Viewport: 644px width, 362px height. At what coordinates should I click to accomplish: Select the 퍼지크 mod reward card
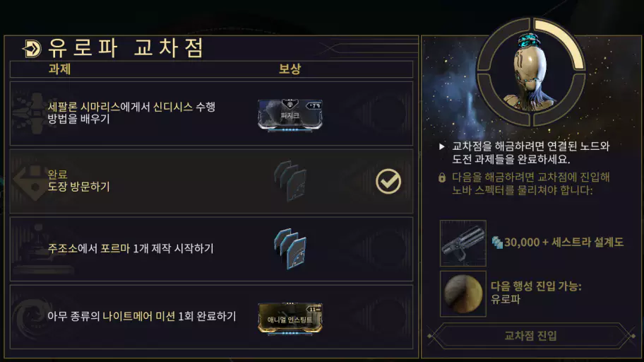pyautogui.click(x=290, y=115)
